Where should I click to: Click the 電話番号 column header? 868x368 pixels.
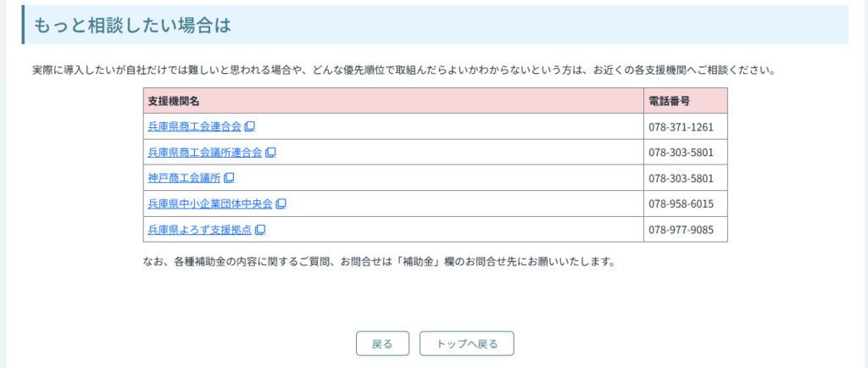669,101
